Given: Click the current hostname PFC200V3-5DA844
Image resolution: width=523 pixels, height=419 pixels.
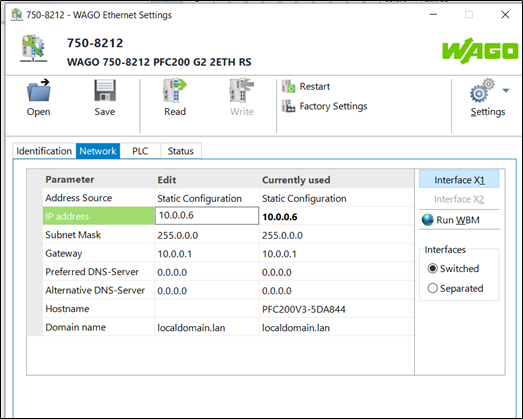Looking at the screenshot, I should 304,309.
